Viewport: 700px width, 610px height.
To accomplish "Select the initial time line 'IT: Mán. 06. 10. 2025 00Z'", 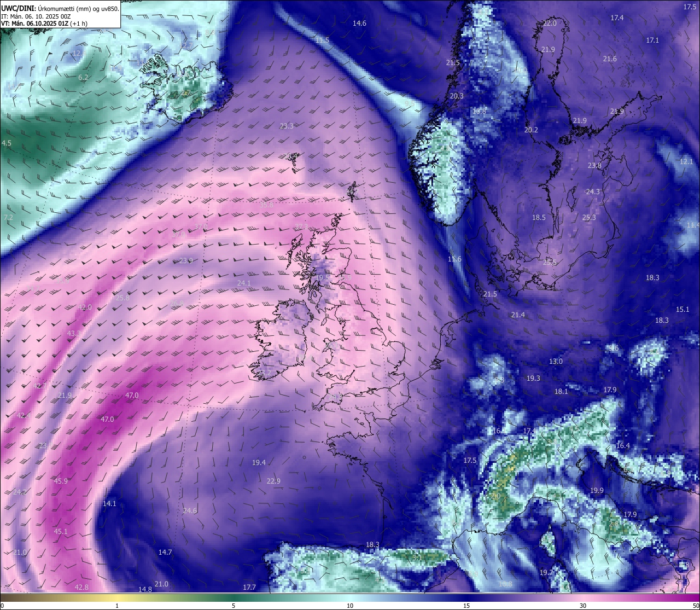I will coord(36,16).
